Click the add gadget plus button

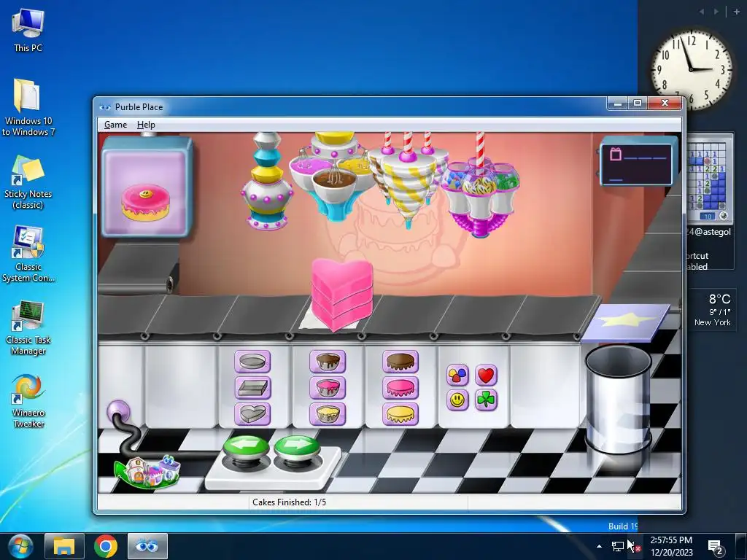(x=737, y=12)
